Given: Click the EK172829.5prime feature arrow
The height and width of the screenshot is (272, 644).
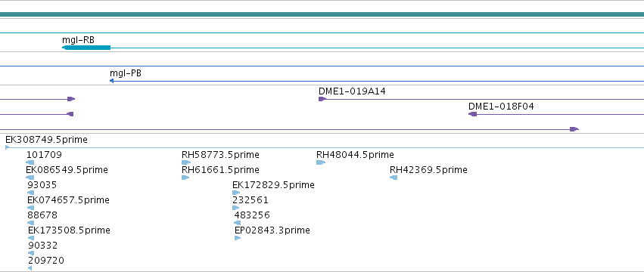Looking at the screenshot, I should pyautogui.click(x=236, y=193).
